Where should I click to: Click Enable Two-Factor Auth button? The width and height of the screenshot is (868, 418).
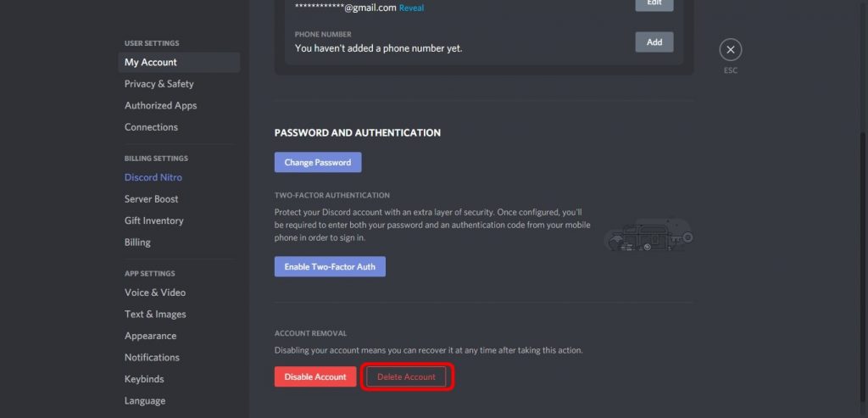point(330,266)
